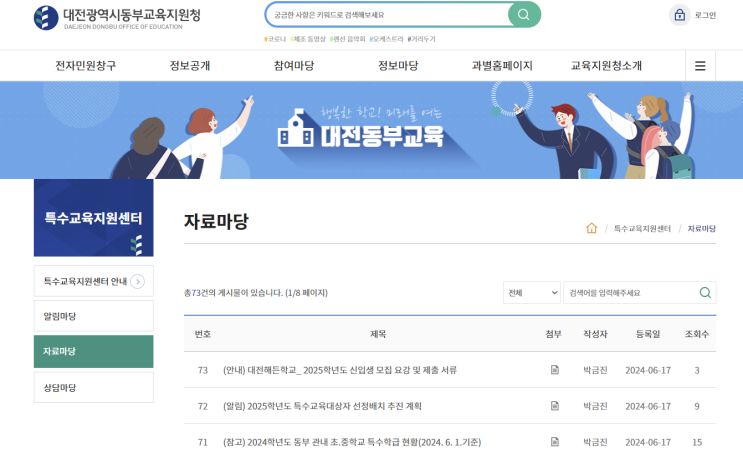This screenshot has height=461, width=743.
Task: Open post 2024학년도 동부 관내 특수학급 현황
Action: [352, 442]
